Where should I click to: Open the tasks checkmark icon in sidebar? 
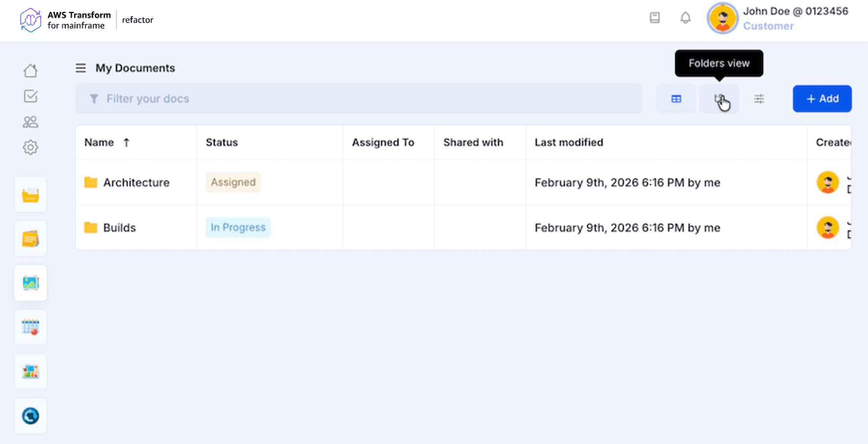[x=31, y=96]
